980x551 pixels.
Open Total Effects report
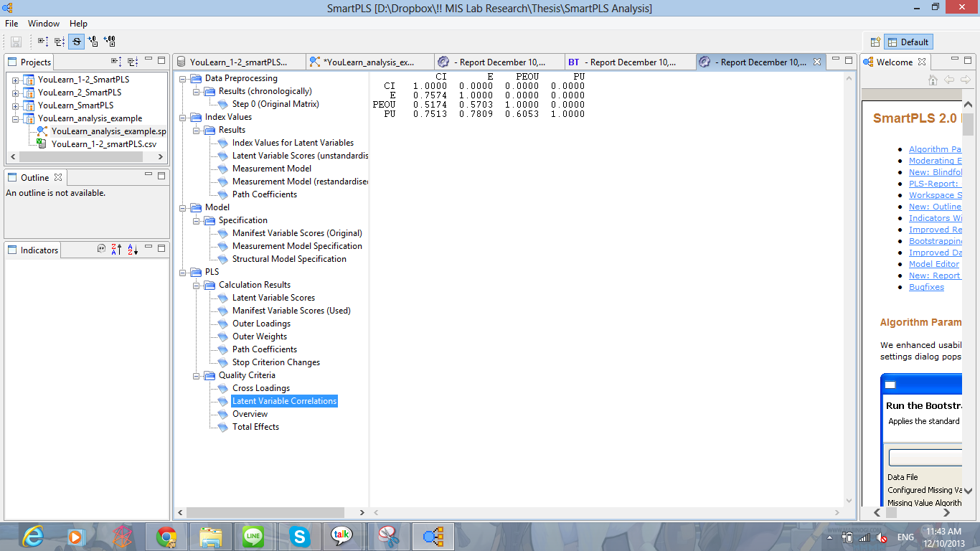click(x=255, y=427)
